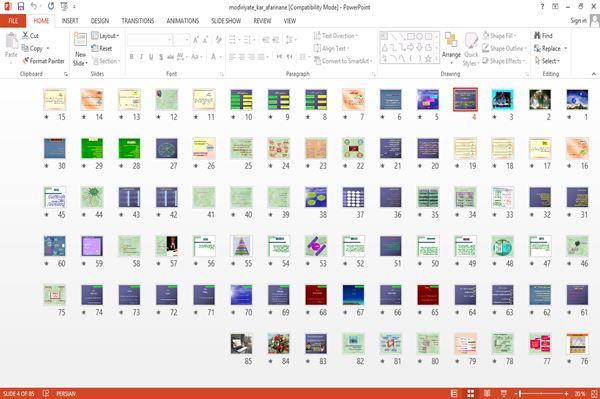Select slide 85 thumbnail

point(241,344)
